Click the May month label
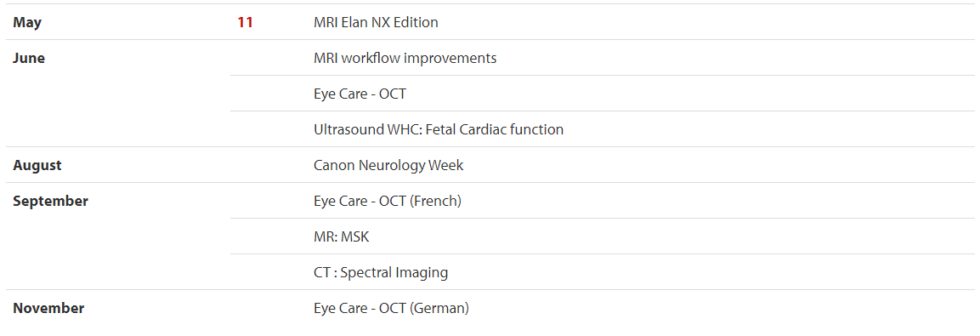980x336 pixels. tap(27, 22)
